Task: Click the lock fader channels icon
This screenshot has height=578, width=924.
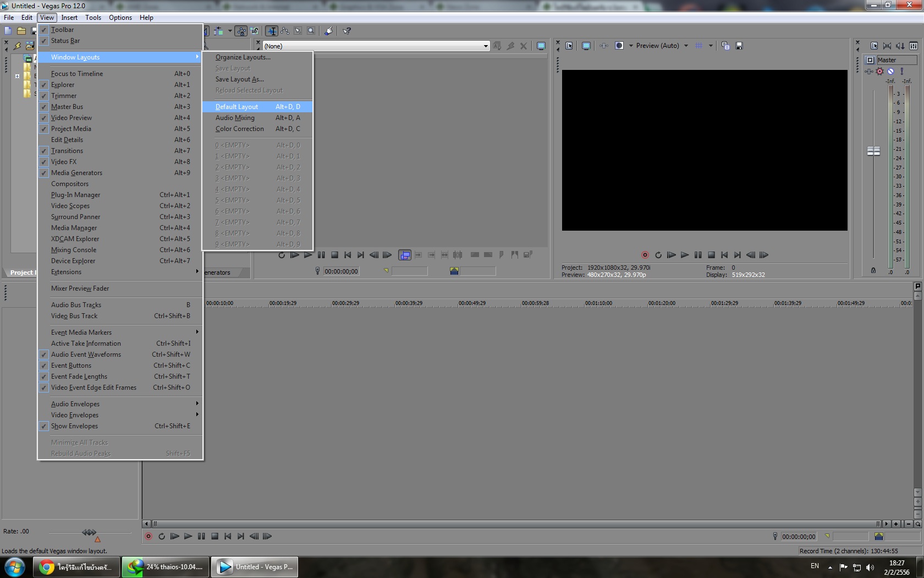Action: (873, 270)
